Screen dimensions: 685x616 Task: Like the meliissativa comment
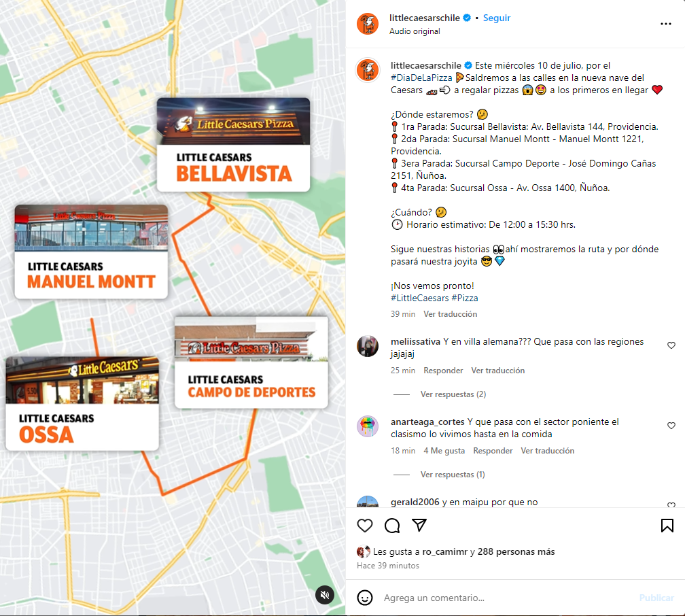point(671,345)
